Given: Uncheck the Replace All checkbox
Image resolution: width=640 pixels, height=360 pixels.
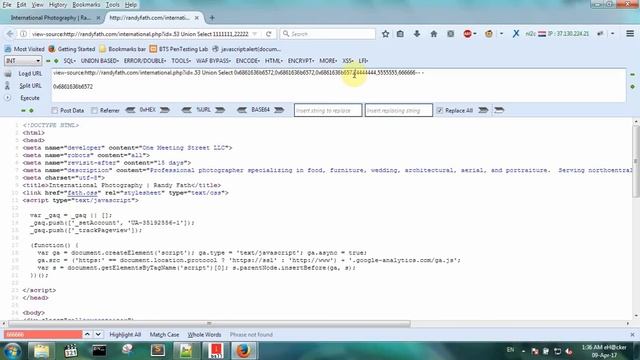Looking at the screenshot, I should (440, 111).
